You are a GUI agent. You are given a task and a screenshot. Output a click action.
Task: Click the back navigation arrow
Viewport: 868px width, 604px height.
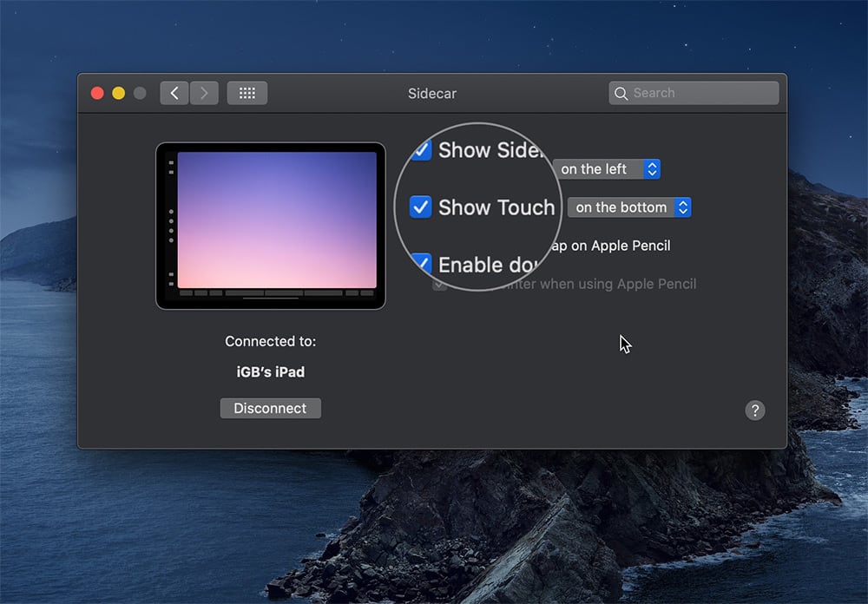click(174, 92)
